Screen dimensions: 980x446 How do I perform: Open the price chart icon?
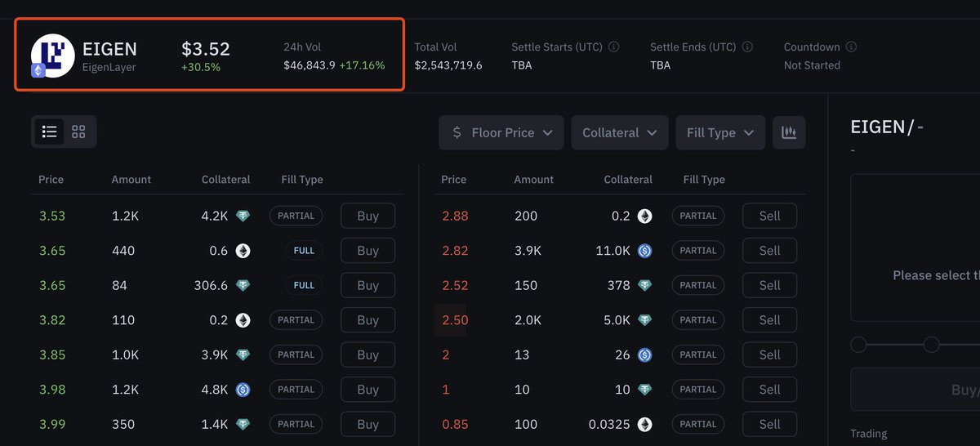click(789, 132)
